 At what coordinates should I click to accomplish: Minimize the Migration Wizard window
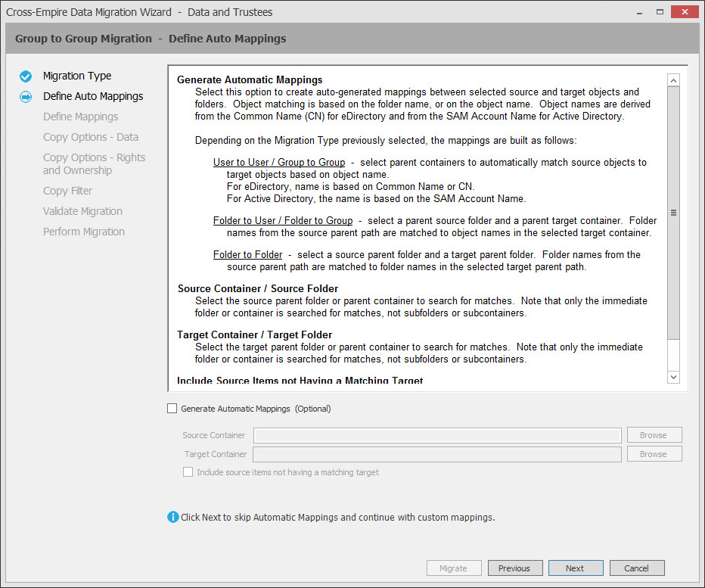[x=639, y=12]
